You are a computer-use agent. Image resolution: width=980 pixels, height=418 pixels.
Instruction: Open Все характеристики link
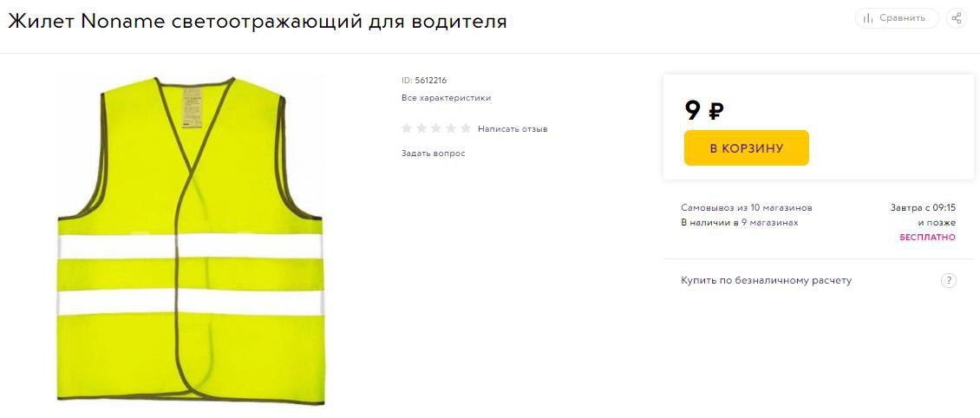click(447, 98)
